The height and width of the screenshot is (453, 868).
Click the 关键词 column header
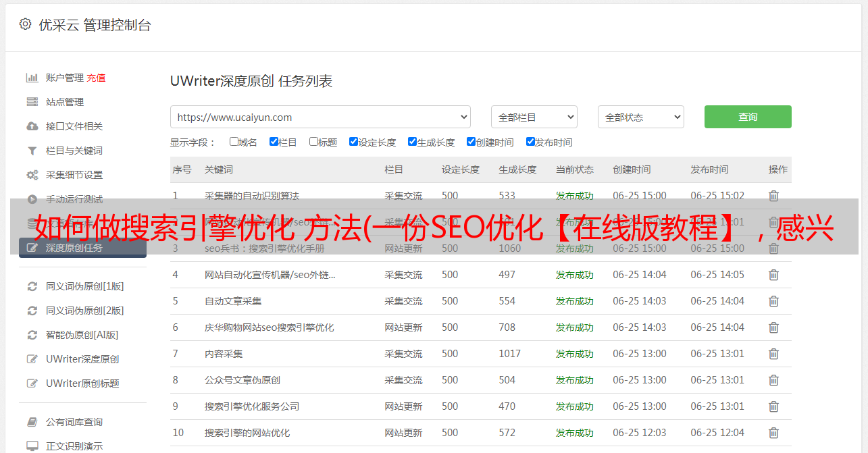click(x=219, y=169)
